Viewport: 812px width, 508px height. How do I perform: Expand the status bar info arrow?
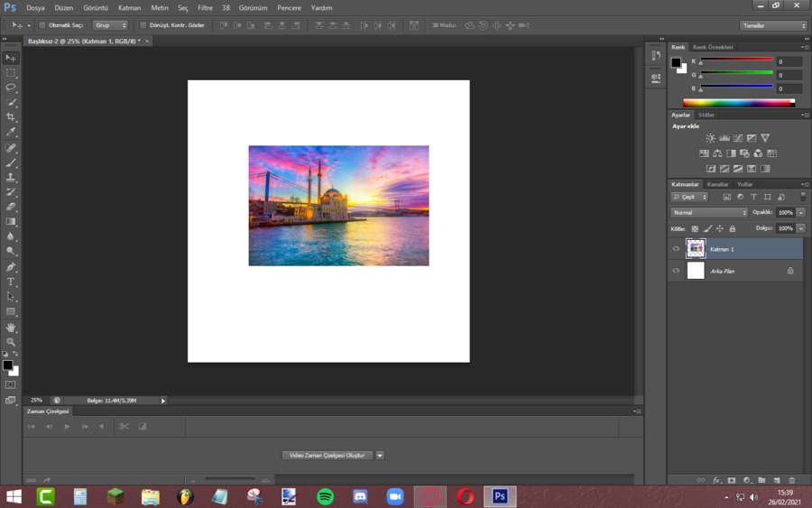[x=163, y=401]
